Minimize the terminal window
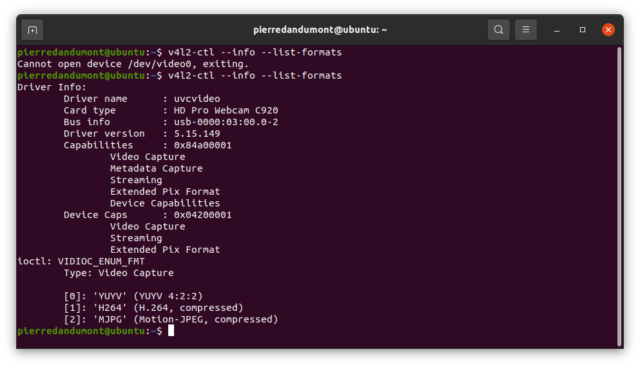Screen dimensions: 640x367 556,30
